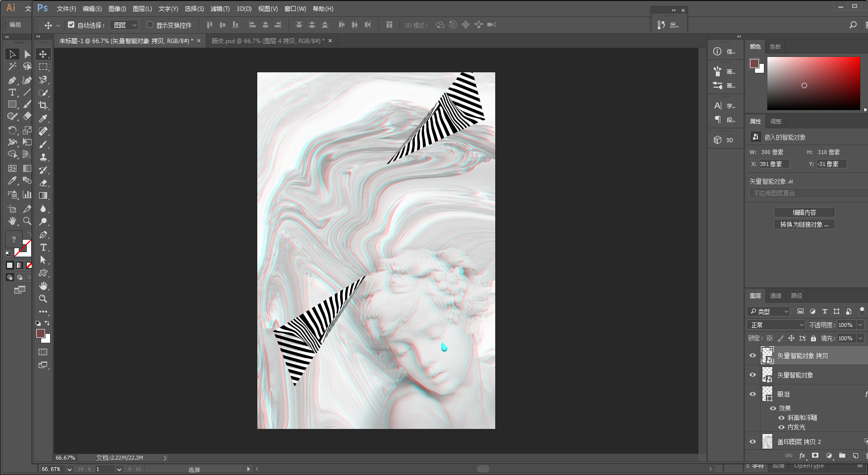Open the 滤镜(T) menu
Viewport: 868px width, 475px height.
(x=220, y=9)
